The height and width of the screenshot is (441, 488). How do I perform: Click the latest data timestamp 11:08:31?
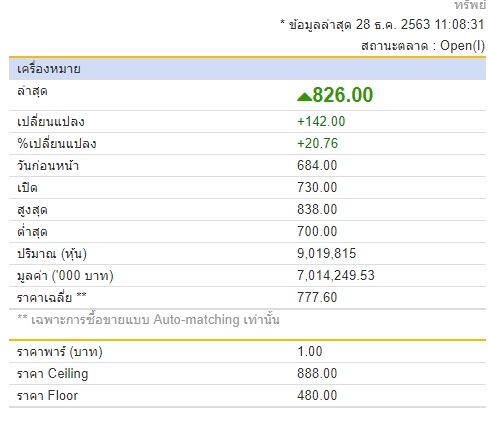click(x=459, y=24)
